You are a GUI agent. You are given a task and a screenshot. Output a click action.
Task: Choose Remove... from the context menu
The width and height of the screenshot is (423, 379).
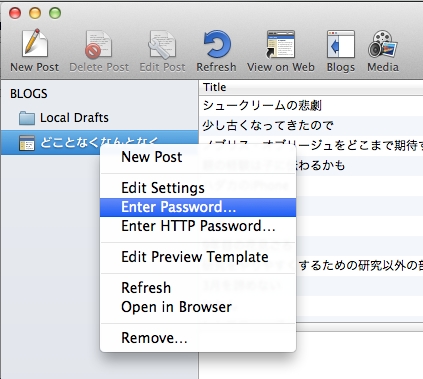(x=198, y=338)
